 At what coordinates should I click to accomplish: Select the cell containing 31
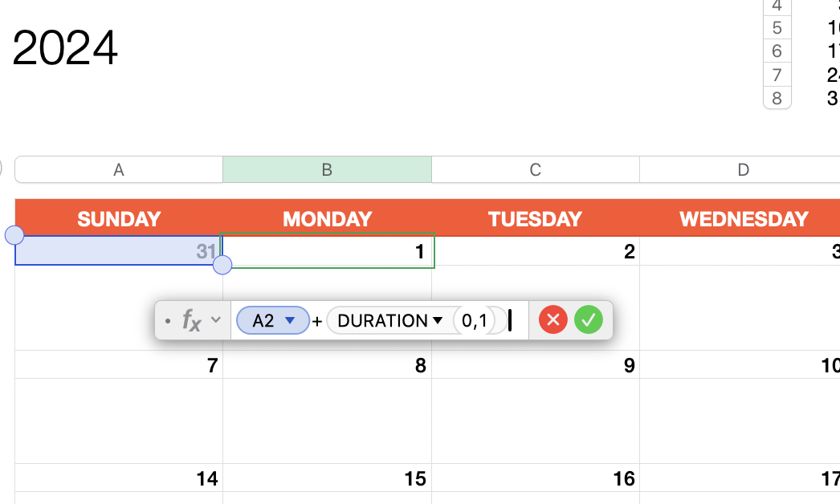click(x=118, y=250)
